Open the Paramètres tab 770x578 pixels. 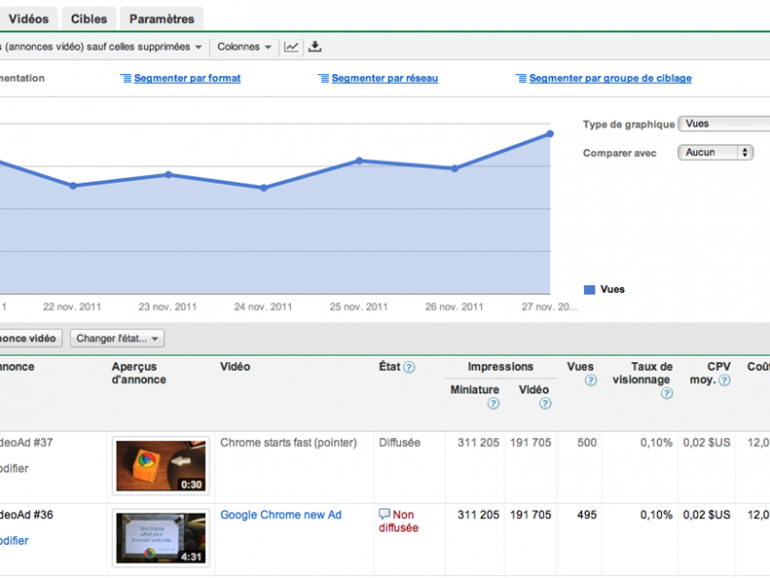162,19
